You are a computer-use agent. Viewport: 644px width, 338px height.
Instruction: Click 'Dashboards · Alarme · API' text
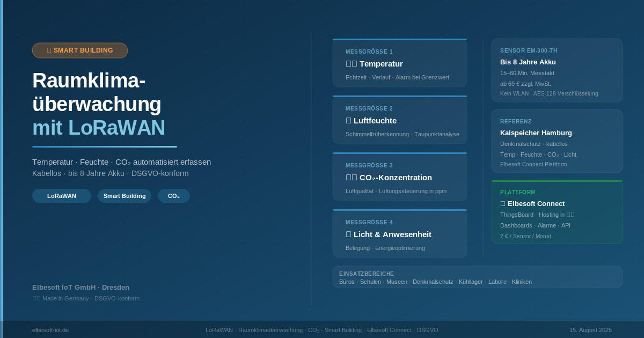(x=535, y=225)
